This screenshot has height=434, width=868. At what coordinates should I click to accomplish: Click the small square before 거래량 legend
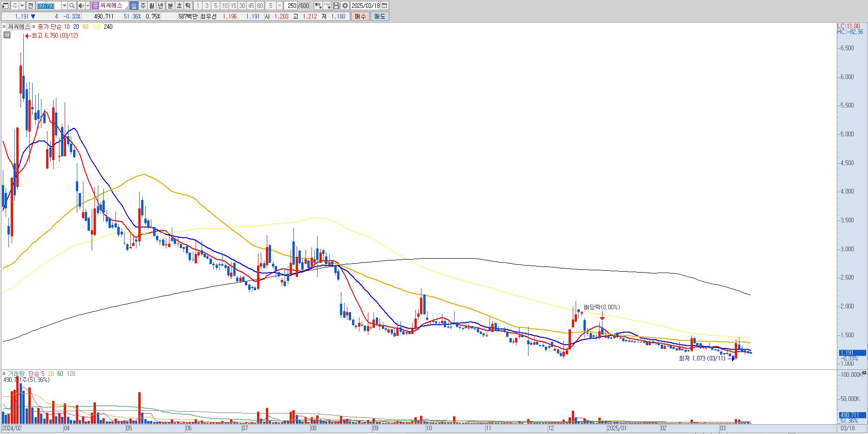[4, 374]
